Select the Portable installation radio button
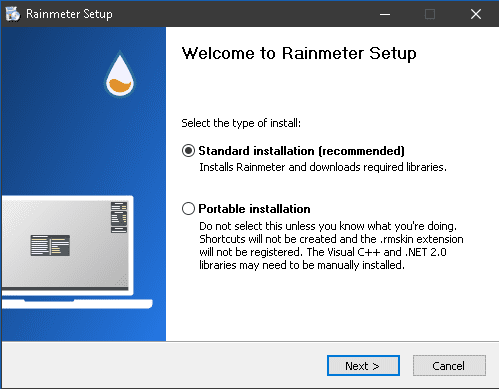The image size is (499, 389). 188,209
